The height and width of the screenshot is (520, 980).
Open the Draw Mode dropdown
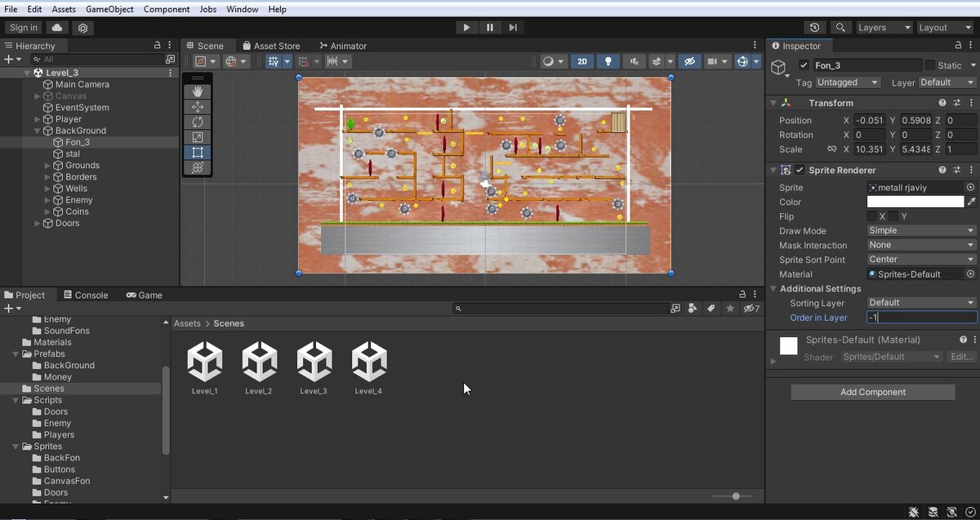point(921,231)
